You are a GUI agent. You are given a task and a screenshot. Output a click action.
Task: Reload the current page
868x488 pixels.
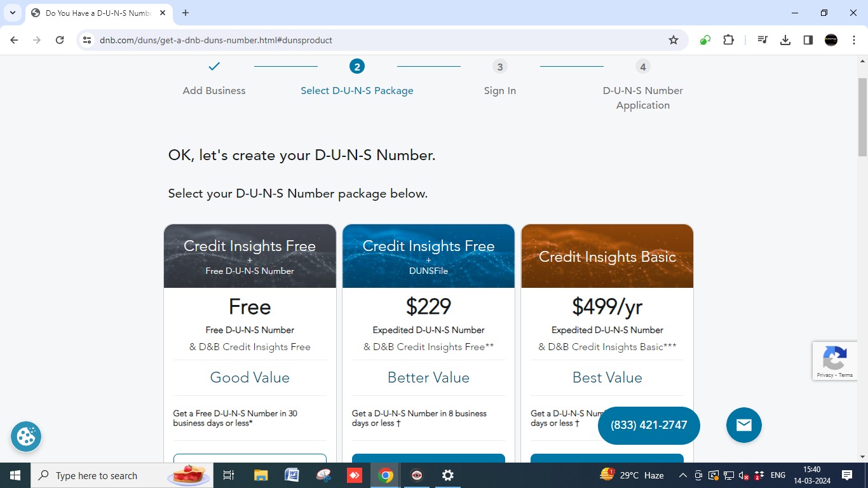point(60,39)
